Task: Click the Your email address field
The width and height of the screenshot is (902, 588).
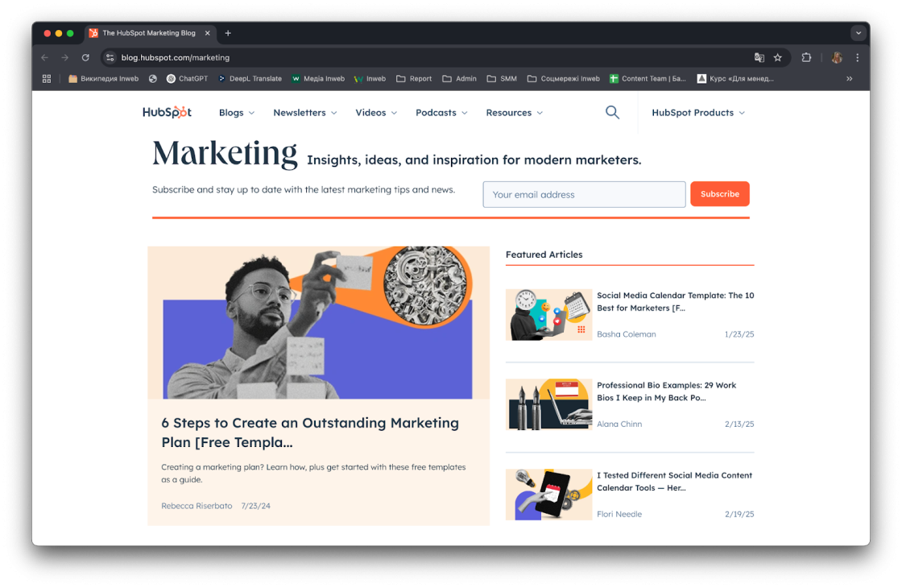Action: [584, 194]
